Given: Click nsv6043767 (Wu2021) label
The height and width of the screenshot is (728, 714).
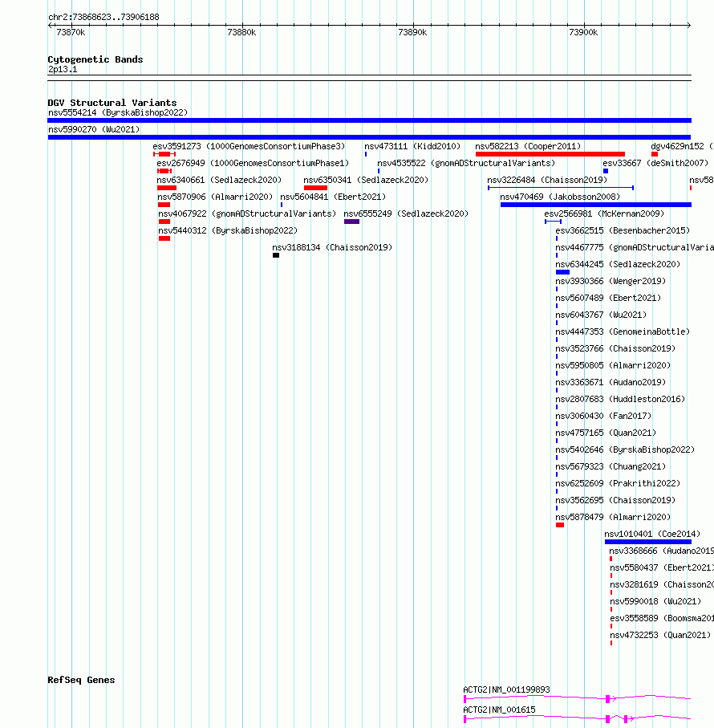Looking at the screenshot, I should click(601, 315).
